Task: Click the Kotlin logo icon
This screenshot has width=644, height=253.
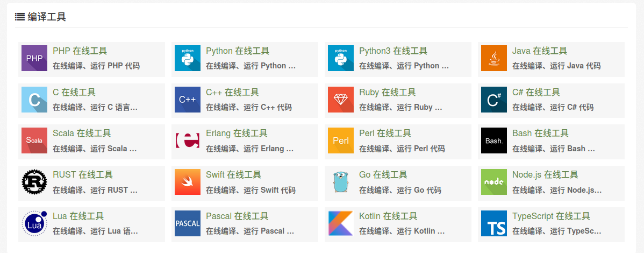Action: [x=341, y=223]
